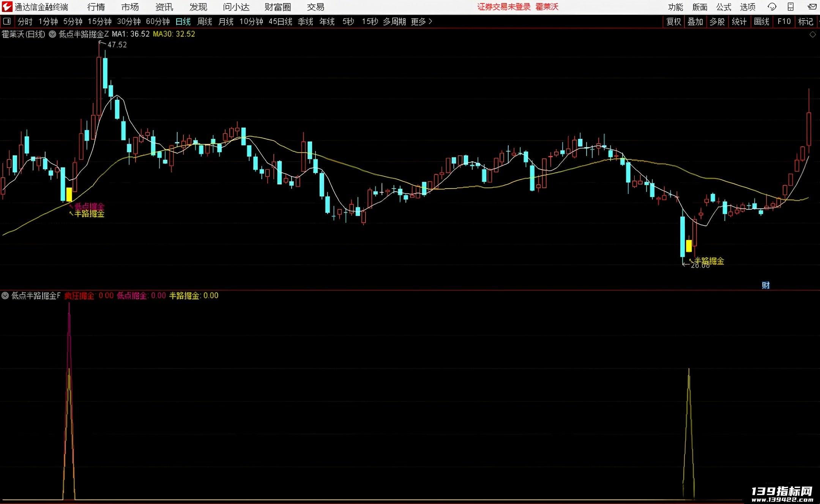Toggle 多股 multi-stock view
Viewport: 820px width, 504px height.
(717, 22)
